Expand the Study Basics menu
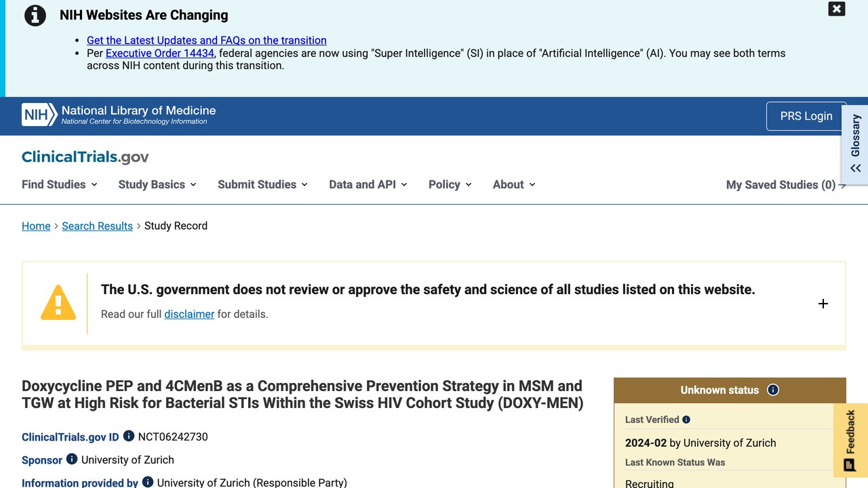 157,184
